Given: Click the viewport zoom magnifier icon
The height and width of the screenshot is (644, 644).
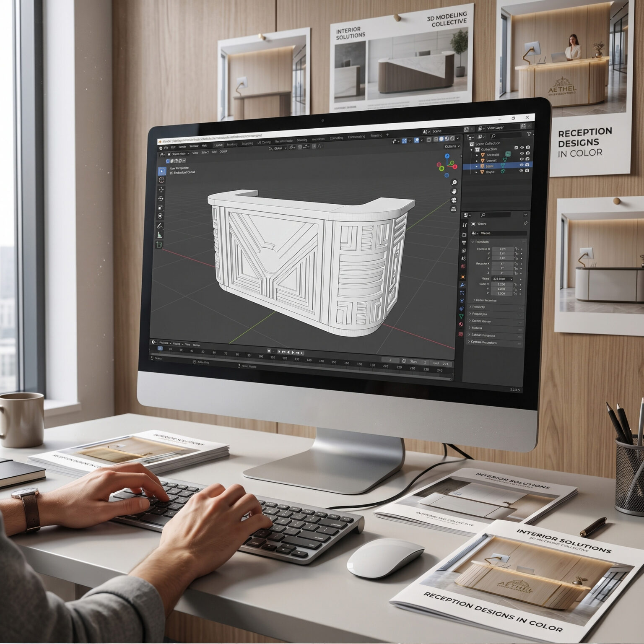Looking at the screenshot, I should coord(454,183).
